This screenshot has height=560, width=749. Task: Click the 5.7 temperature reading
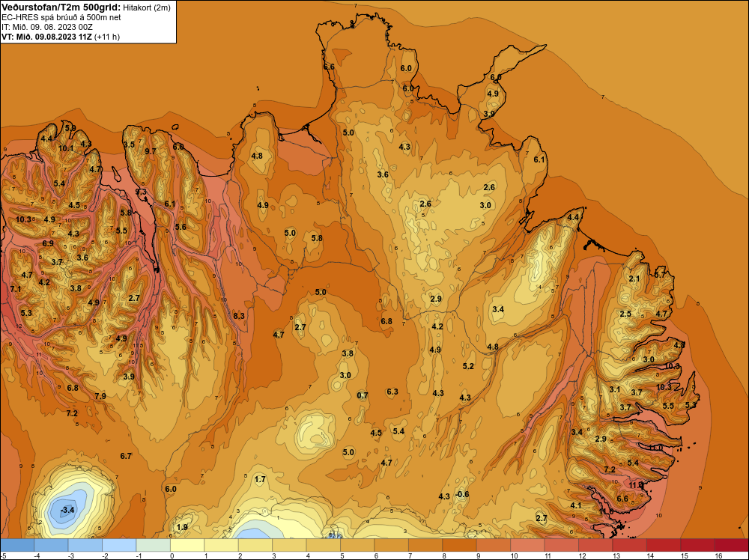pos(660,275)
